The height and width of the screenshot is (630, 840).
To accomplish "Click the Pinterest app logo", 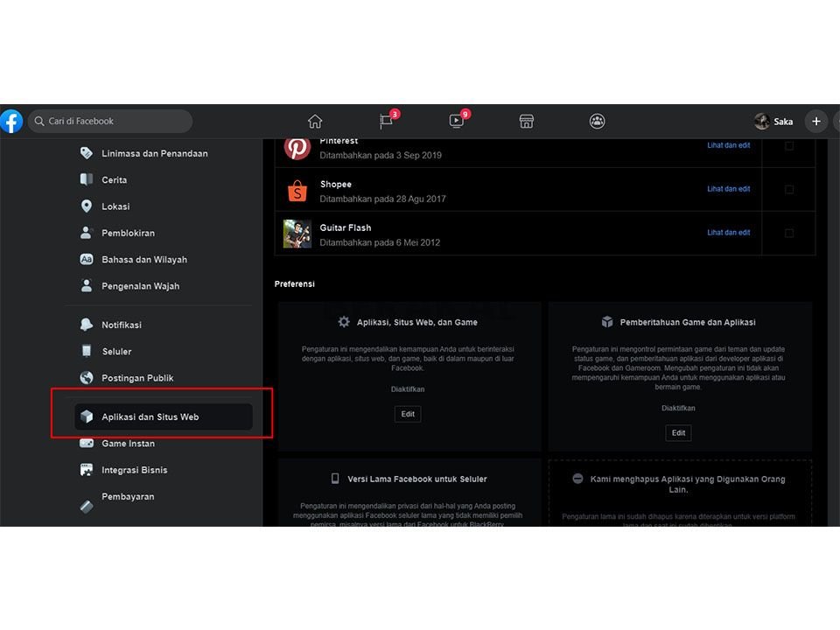I will click(x=297, y=147).
